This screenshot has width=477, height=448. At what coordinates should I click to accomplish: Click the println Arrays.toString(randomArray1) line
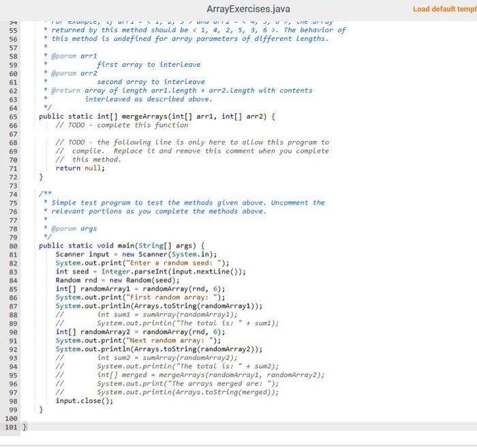pyautogui.click(x=159, y=306)
